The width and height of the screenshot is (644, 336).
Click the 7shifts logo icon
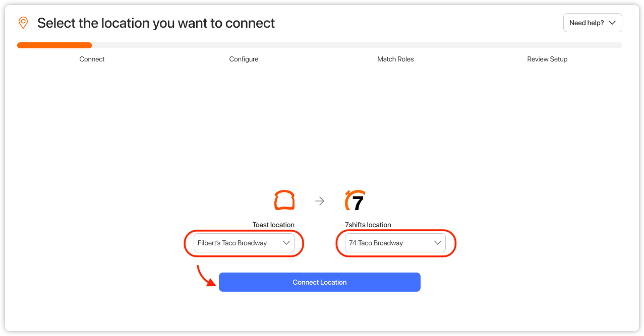pyautogui.click(x=355, y=200)
